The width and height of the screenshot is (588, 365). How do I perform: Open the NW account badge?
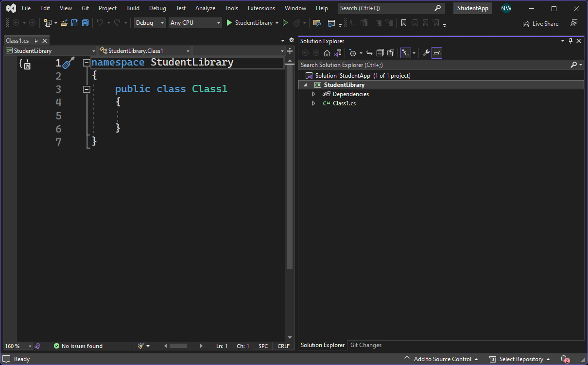click(506, 8)
